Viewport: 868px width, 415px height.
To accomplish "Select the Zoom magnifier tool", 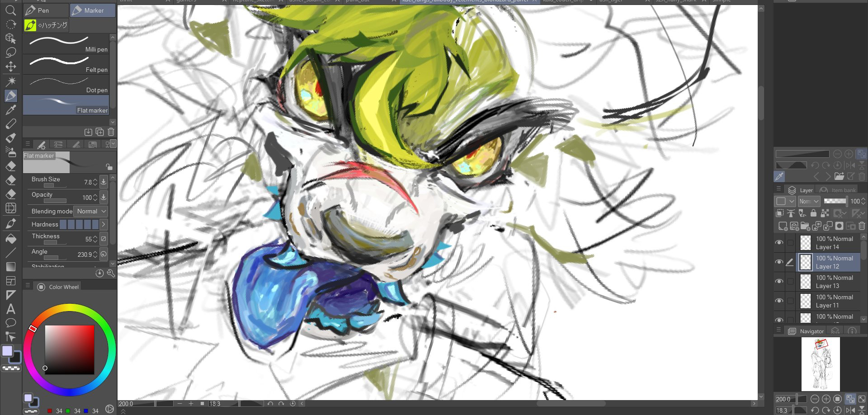I will tap(10, 10).
